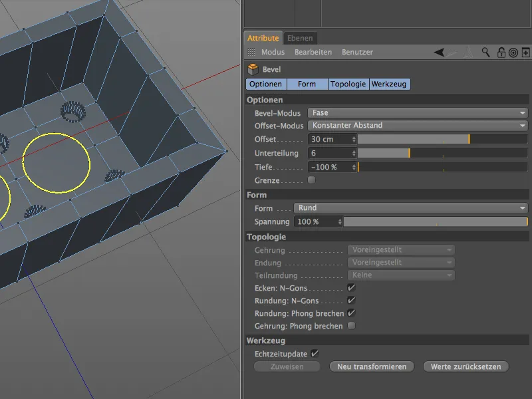Select the Topologie tab button
Screen dimensions: 532x399
coord(348,84)
